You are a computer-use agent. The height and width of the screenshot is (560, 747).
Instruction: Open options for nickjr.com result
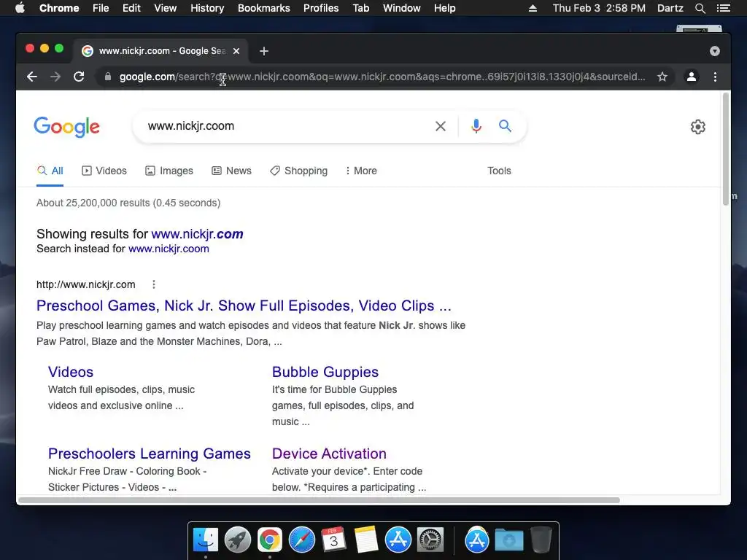click(x=153, y=284)
